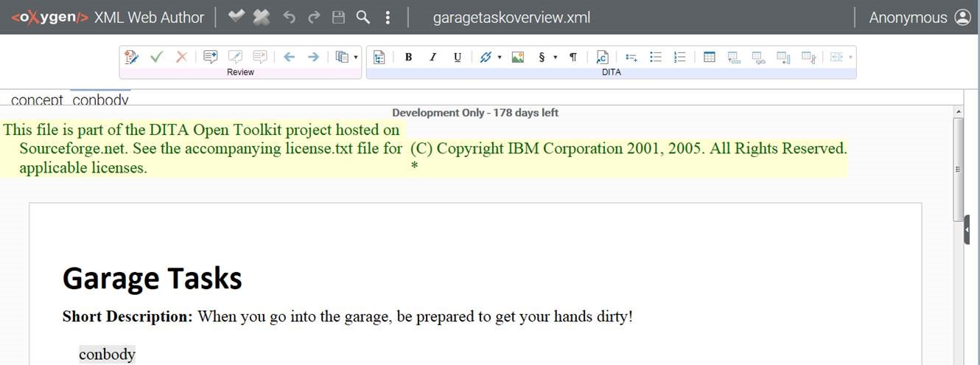Expand the section symbol dropdown
This screenshot has width=980, height=365.
point(555,57)
